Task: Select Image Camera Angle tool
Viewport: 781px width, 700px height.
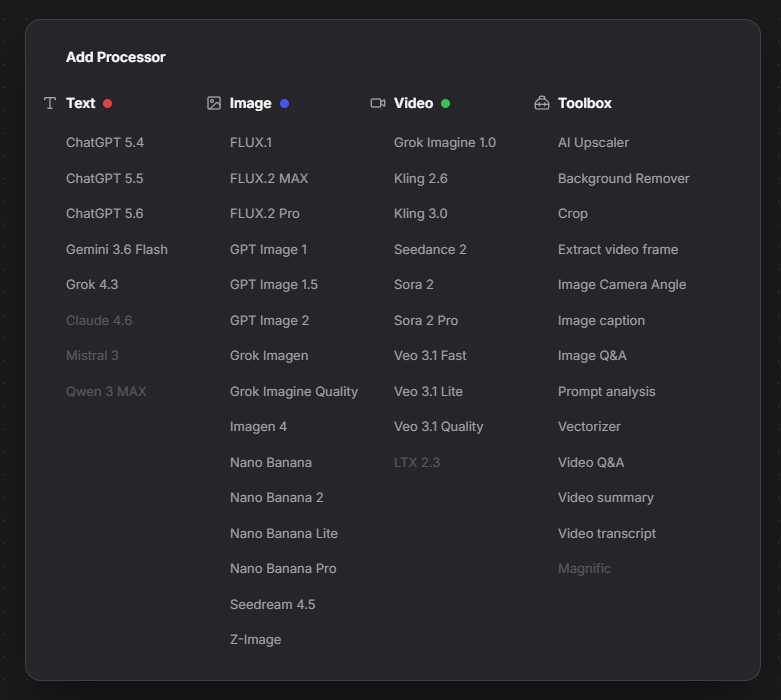Action: point(622,284)
